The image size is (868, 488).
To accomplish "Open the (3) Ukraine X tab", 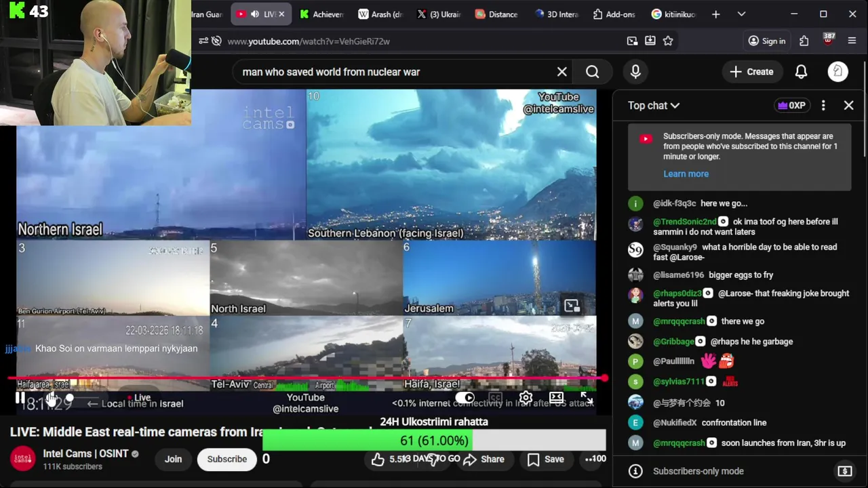I will click(439, 14).
